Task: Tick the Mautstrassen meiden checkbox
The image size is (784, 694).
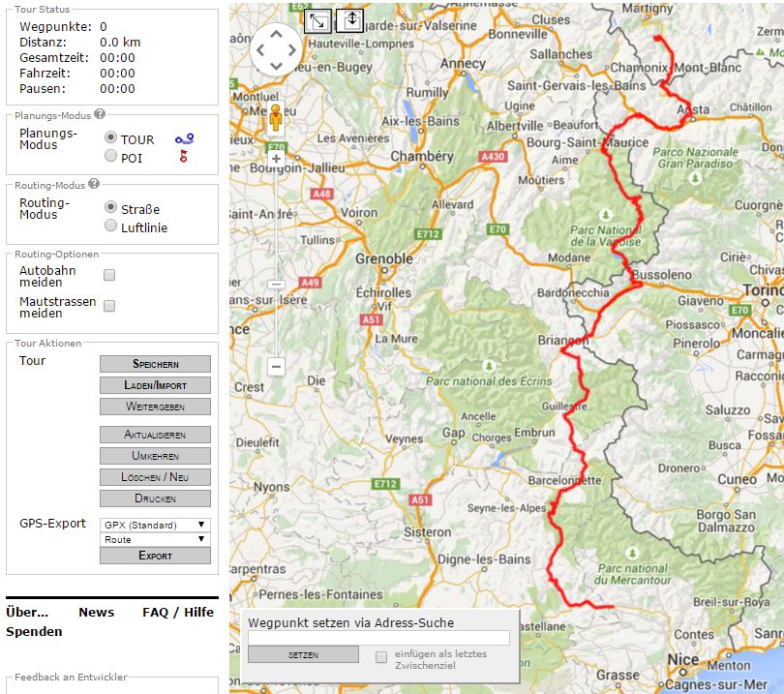Action: click(x=109, y=306)
